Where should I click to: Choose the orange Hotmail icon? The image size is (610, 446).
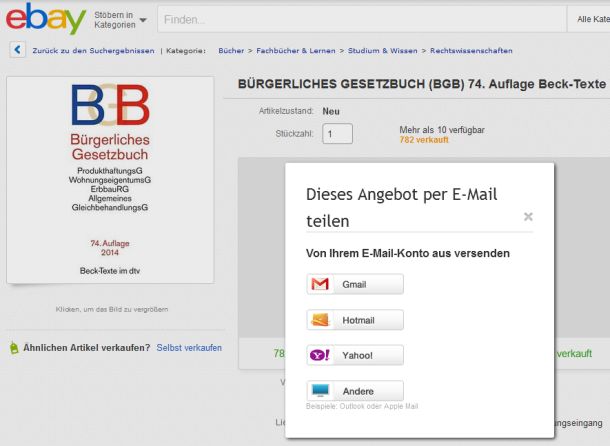(320, 320)
